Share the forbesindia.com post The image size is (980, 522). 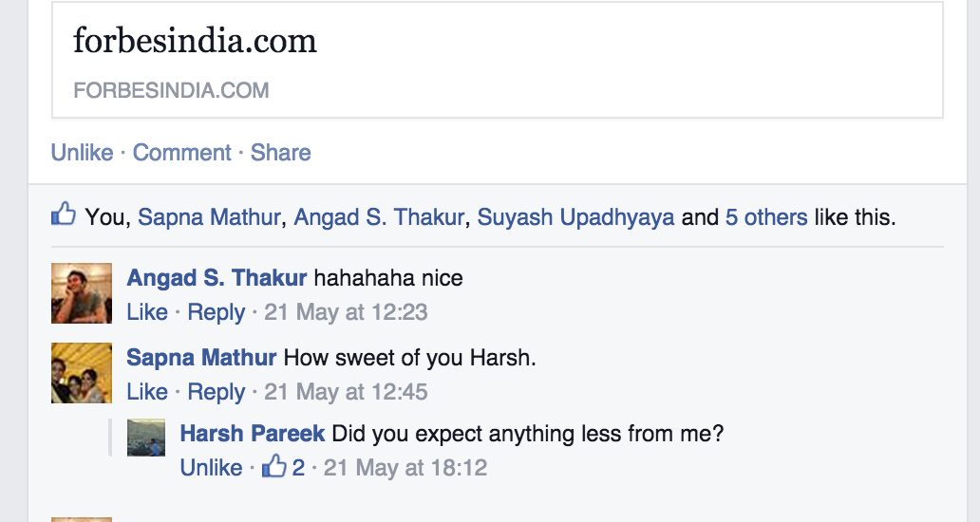click(x=281, y=153)
